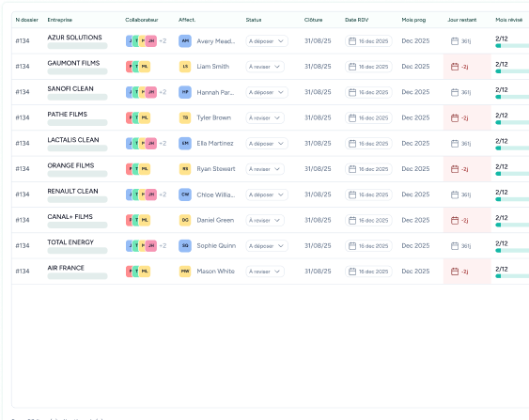
Task: Click MW avatar for Mason White
Action: pyautogui.click(x=185, y=272)
